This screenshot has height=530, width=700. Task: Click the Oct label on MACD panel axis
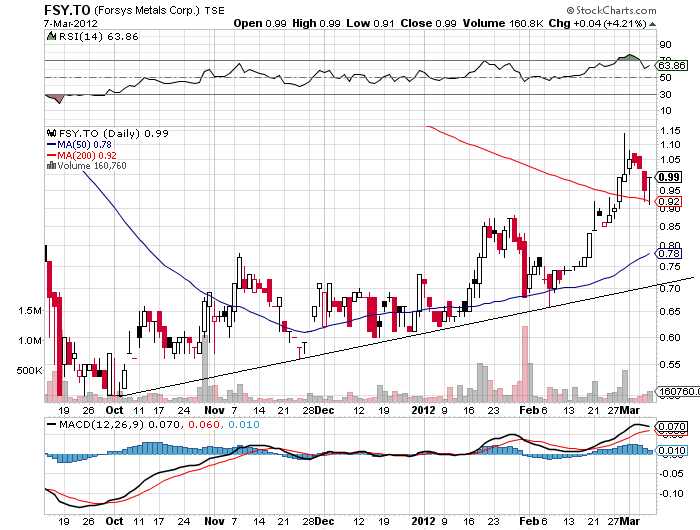(114, 522)
